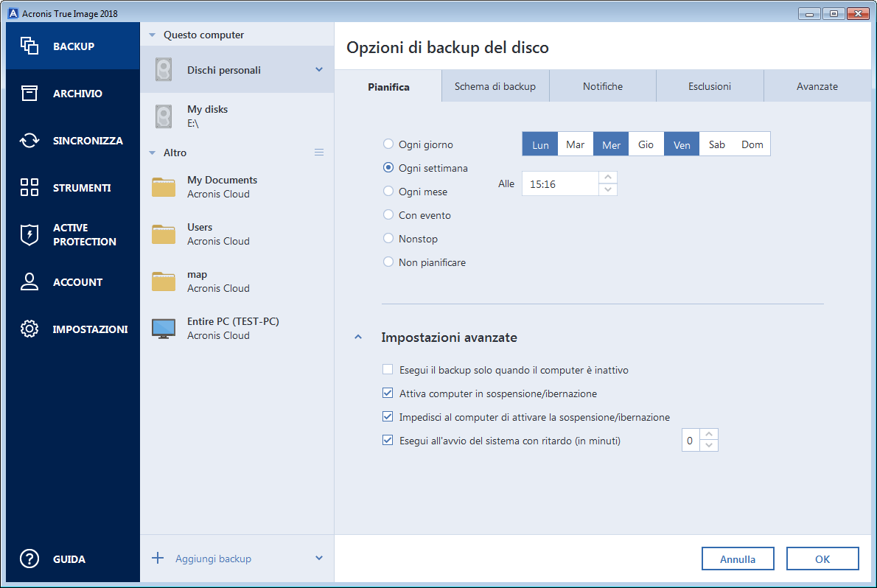This screenshot has height=588, width=877.
Task: Click the Guida question mark icon
Action: tap(29, 559)
